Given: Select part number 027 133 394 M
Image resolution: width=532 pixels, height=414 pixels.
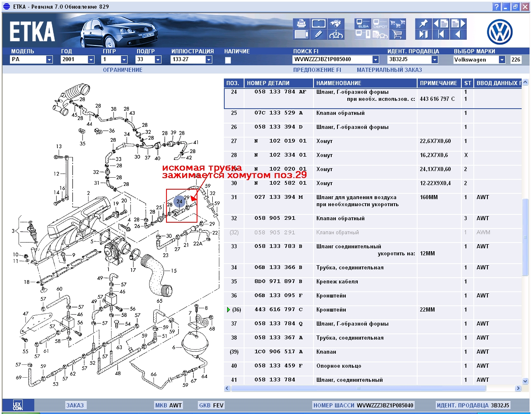Looking at the screenshot, I should click(279, 197).
